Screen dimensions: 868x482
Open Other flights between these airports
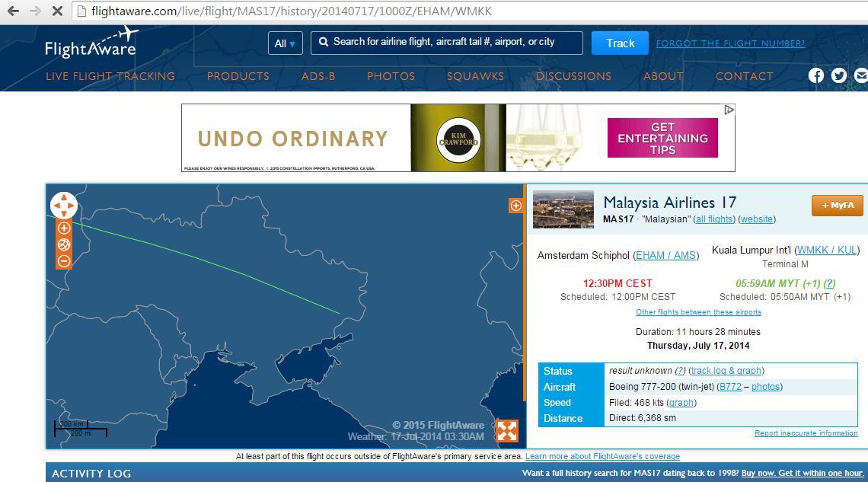pyautogui.click(x=698, y=312)
